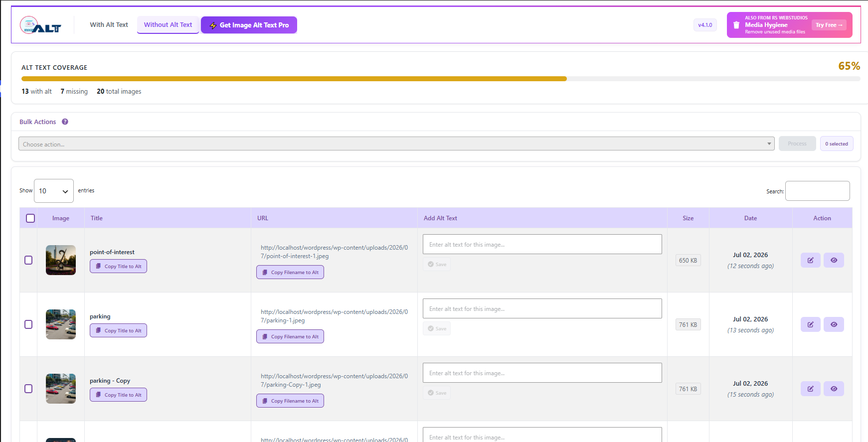The image size is (868, 442).
Task: Click the eye preview icon for point-of-interest
Action: 834,260
